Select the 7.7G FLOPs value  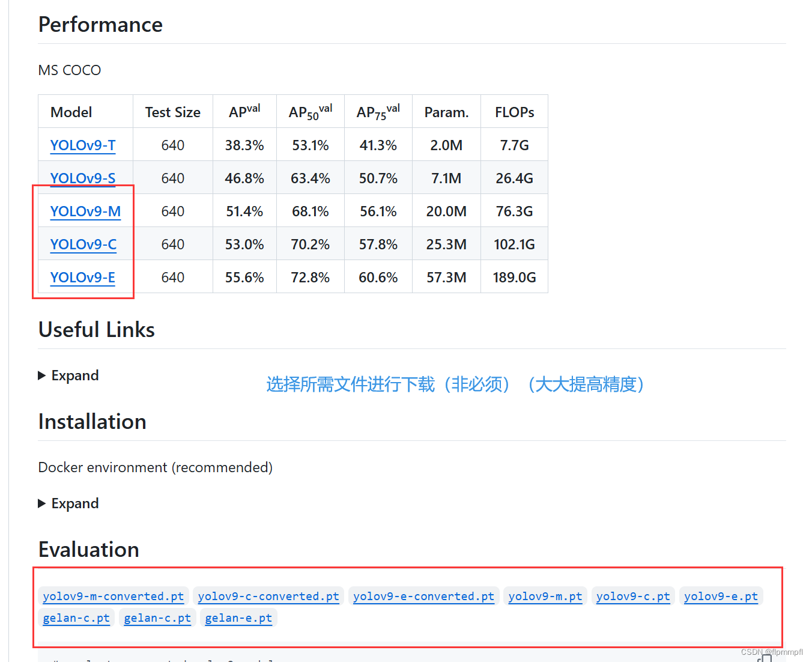515,145
